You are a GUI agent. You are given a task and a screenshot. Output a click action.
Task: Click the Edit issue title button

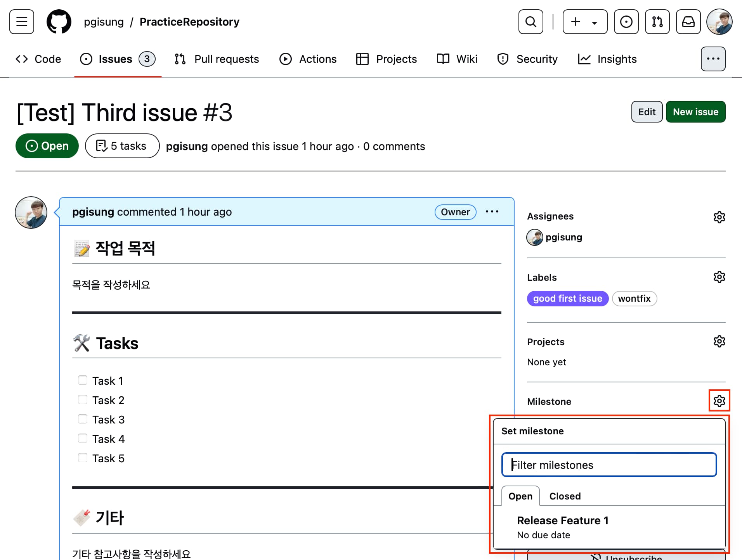point(647,112)
